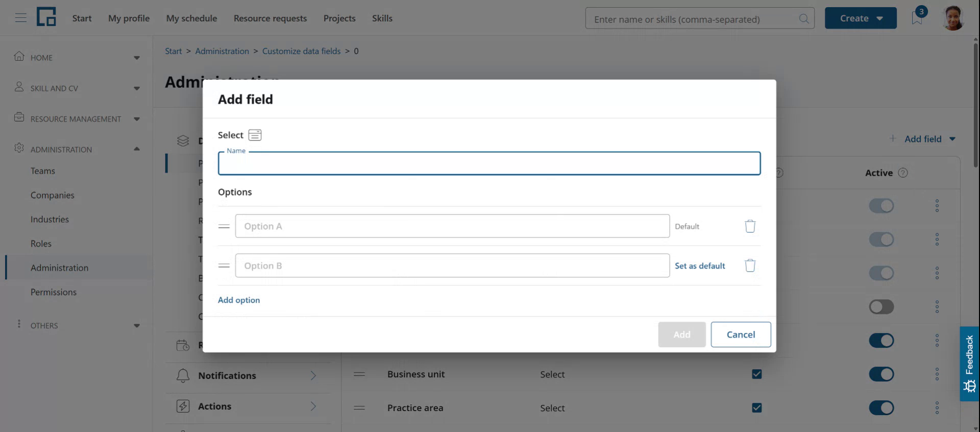
Task: Delete Option A with trash icon
Action: [750, 226]
